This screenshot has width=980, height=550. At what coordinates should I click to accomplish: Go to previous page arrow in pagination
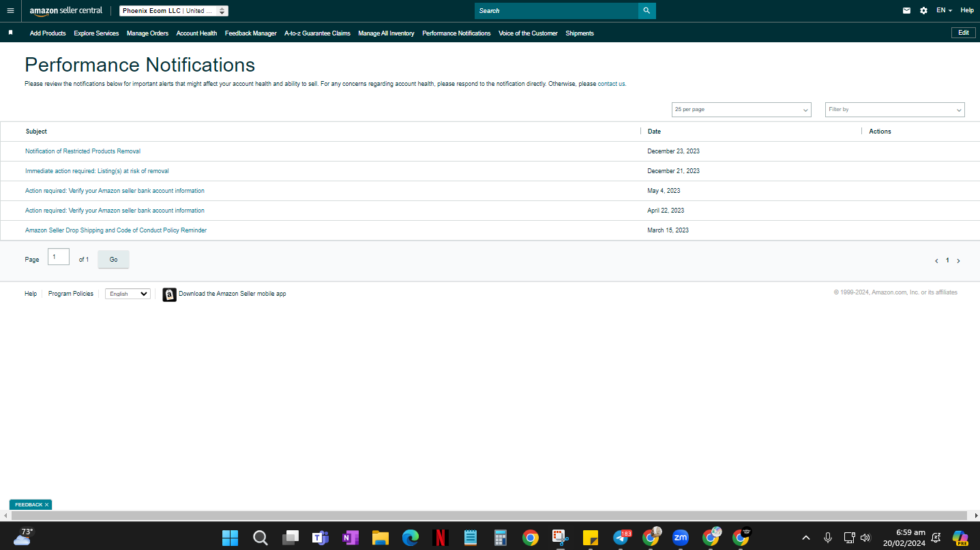[x=936, y=261]
